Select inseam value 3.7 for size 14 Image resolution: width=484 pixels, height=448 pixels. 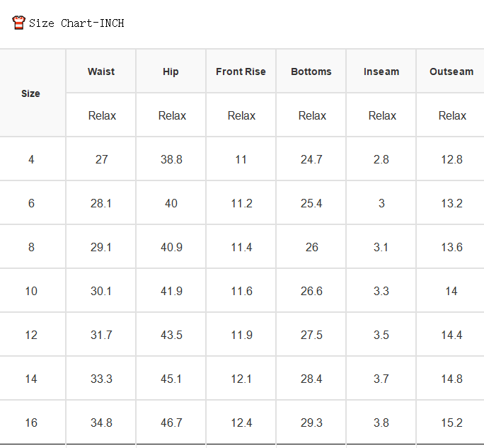pyautogui.click(x=381, y=379)
